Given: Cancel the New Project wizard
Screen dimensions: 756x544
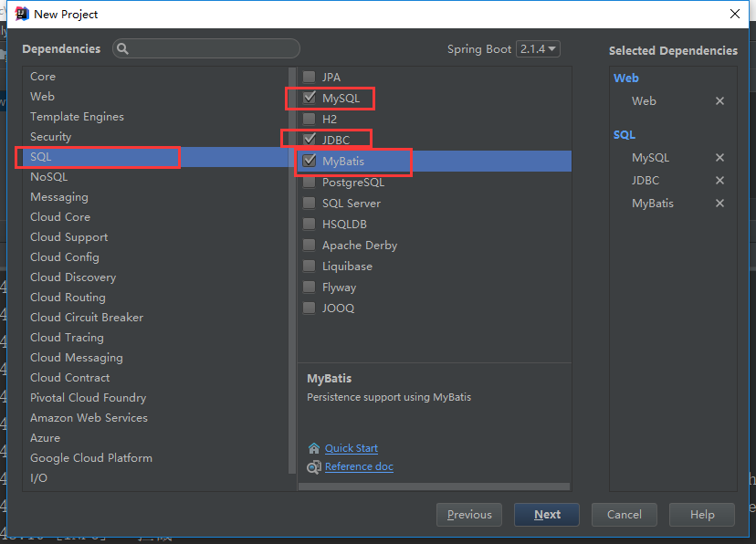Looking at the screenshot, I should tap(625, 515).
